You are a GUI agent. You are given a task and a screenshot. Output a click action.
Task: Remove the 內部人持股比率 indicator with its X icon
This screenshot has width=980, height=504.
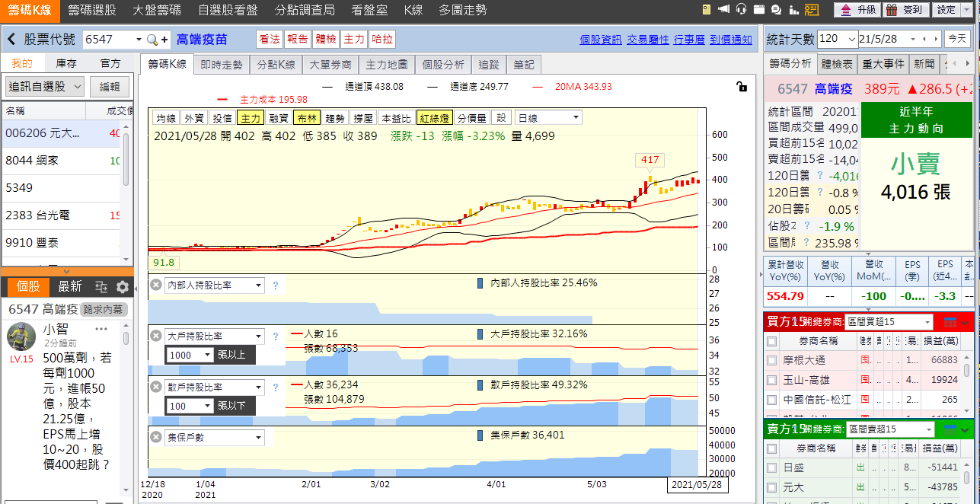click(x=156, y=285)
